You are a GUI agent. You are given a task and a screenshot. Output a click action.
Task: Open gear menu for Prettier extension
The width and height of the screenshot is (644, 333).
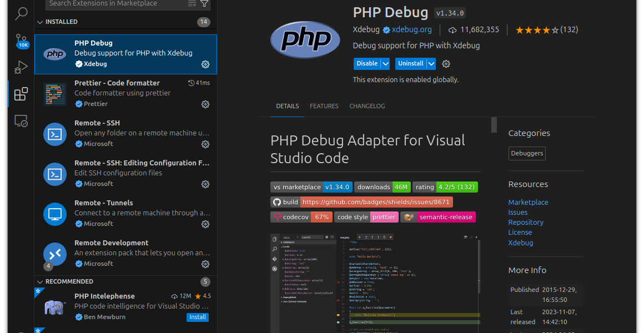[205, 104]
